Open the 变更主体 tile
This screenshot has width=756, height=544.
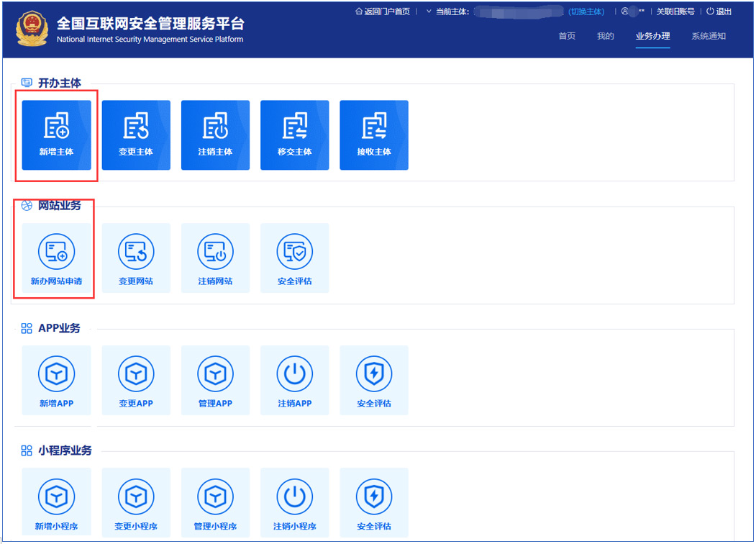click(136, 135)
